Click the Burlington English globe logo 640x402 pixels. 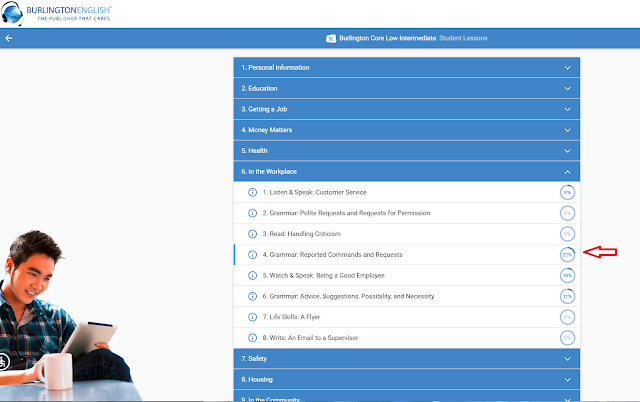click(12, 13)
